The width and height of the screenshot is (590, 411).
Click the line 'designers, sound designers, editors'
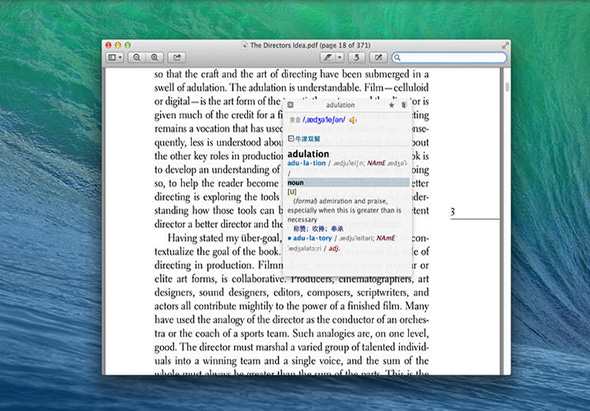click(292, 292)
